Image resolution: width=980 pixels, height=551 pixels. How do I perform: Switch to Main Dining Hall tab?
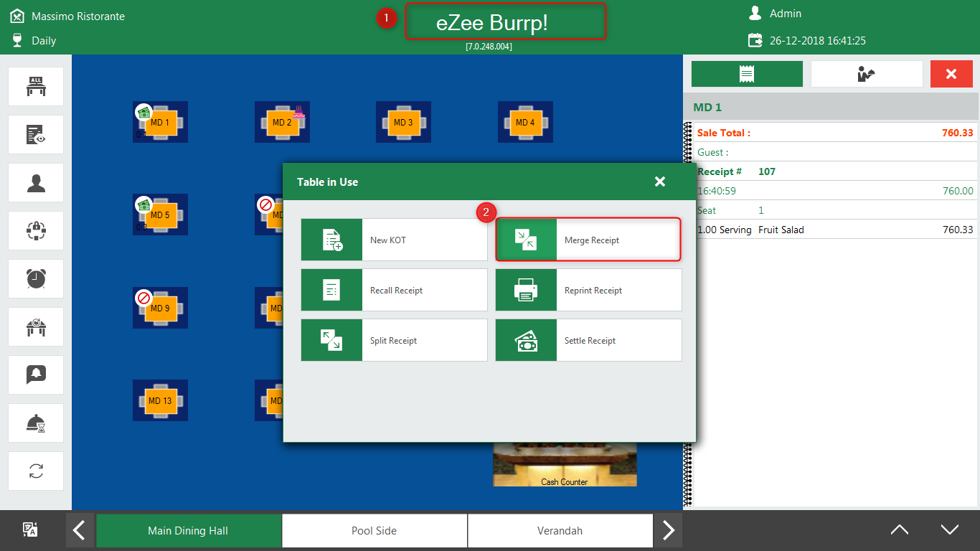coord(188,531)
